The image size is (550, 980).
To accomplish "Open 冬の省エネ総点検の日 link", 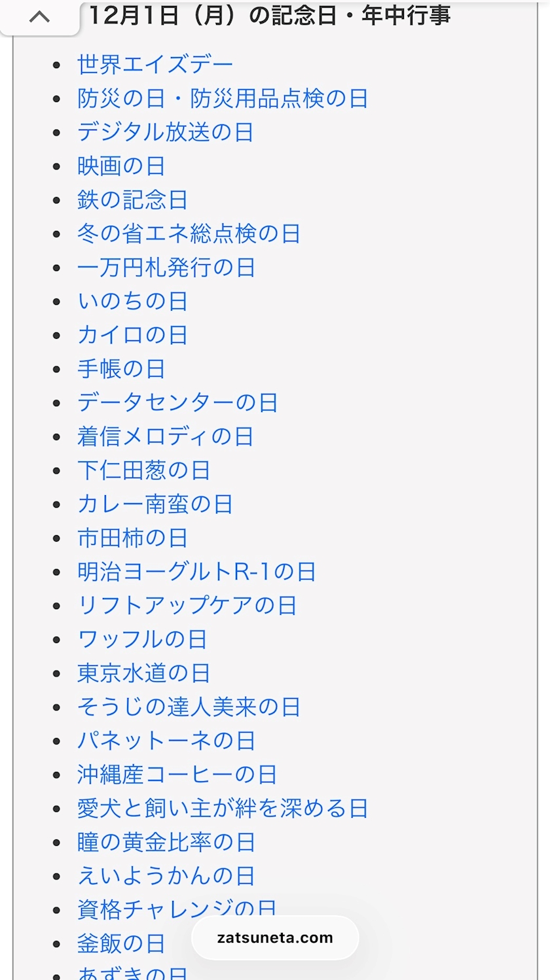I will [189, 234].
